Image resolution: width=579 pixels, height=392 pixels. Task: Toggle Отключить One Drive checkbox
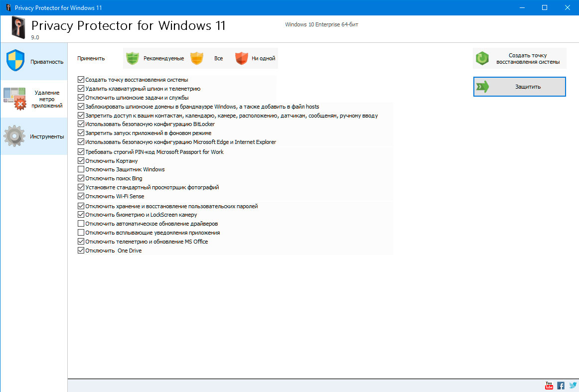pyautogui.click(x=81, y=251)
